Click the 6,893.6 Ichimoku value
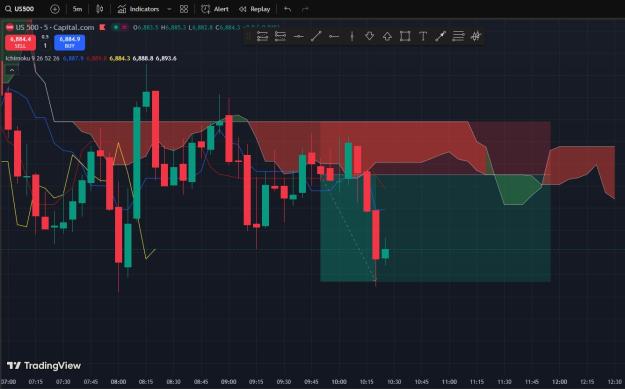 [x=166, y=58]
